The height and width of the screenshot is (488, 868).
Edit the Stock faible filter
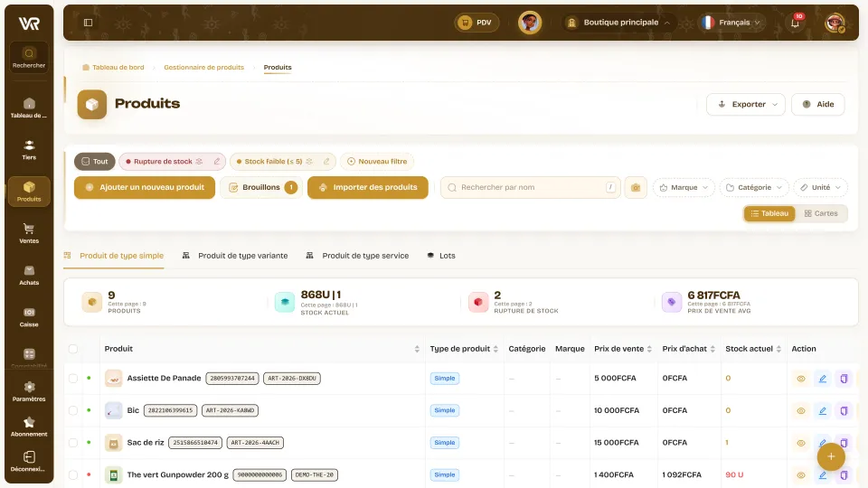point(326,162)
